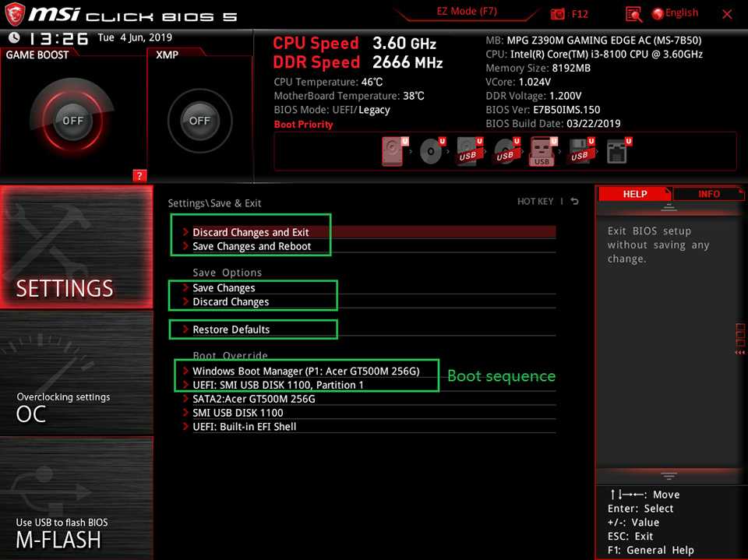The height and width of the screenshot is (560, 748).
Task: Select the USB key device boot priority icon
Action: (542, 151)
